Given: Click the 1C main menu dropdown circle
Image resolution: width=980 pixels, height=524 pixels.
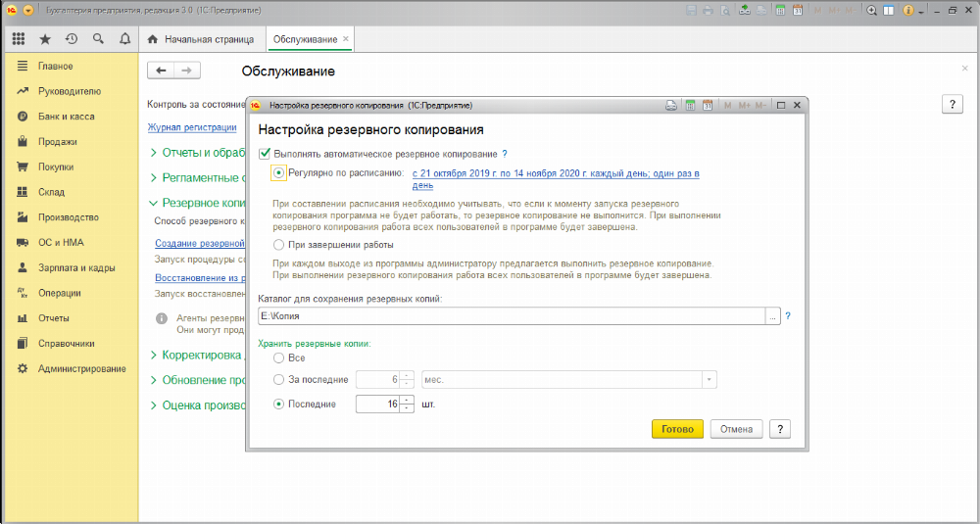Looking at the screenshot, I should [x=28, y=11].
